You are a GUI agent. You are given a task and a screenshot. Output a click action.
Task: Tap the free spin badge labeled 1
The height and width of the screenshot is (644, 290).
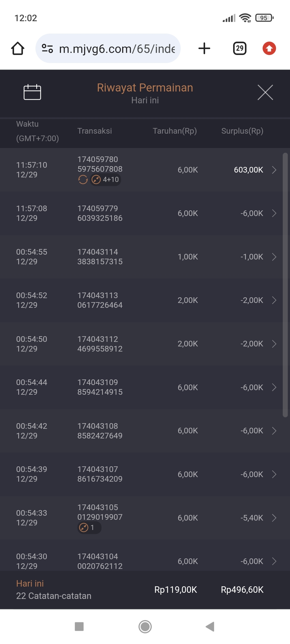coord(89,528)
